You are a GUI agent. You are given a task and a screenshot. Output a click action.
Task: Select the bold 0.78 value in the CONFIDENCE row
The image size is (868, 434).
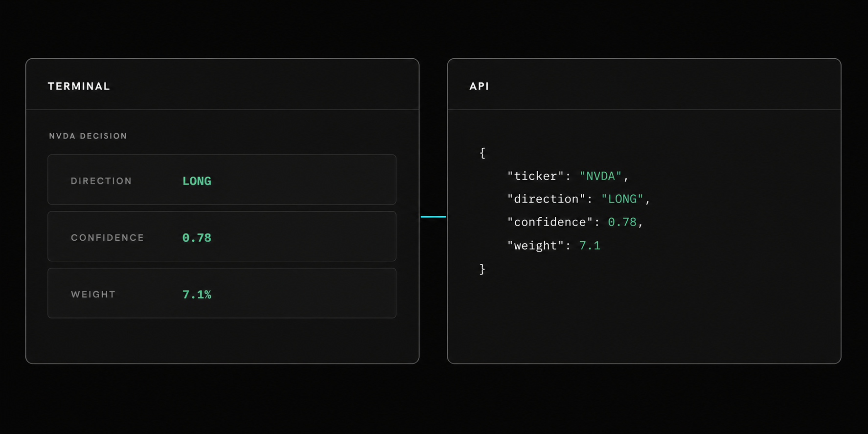[x=197, y=238]
